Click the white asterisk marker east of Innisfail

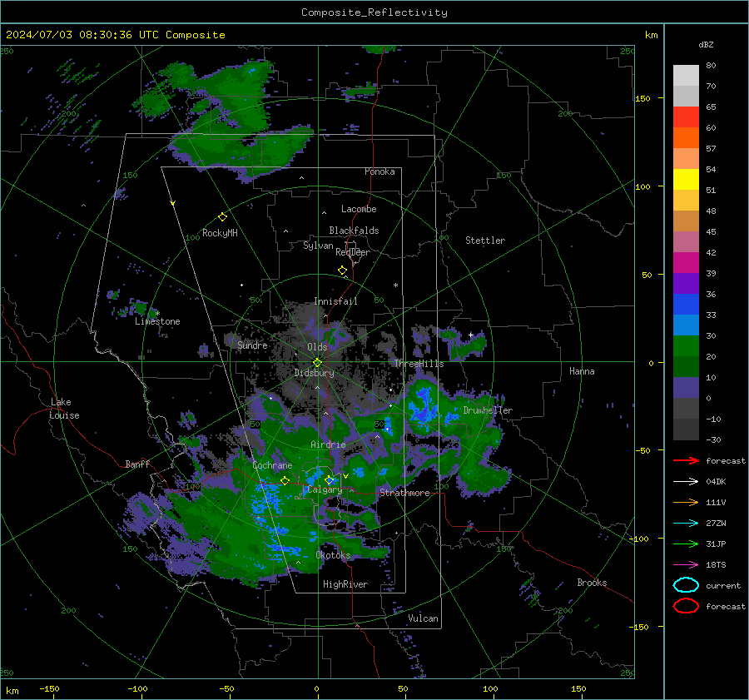(x=395, y=285)
